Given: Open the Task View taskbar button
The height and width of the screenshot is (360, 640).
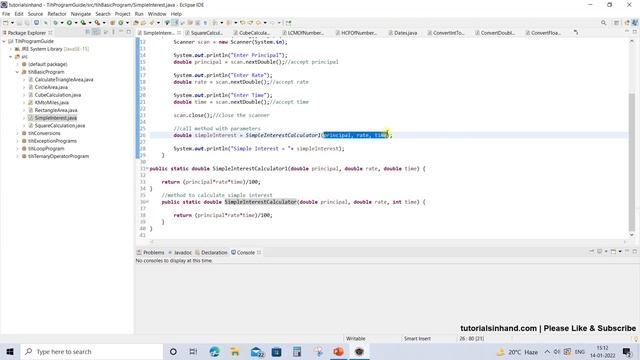Looking at the screenshot, I should [x=193, y=352].
